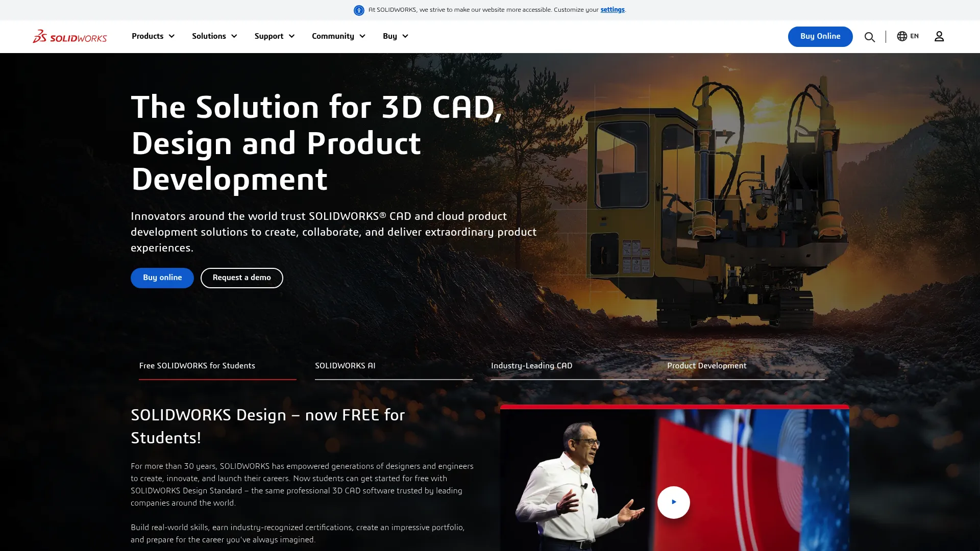Click the globe language icon
The height and width of the screenshot is (551, 980).
click(902, 36)
